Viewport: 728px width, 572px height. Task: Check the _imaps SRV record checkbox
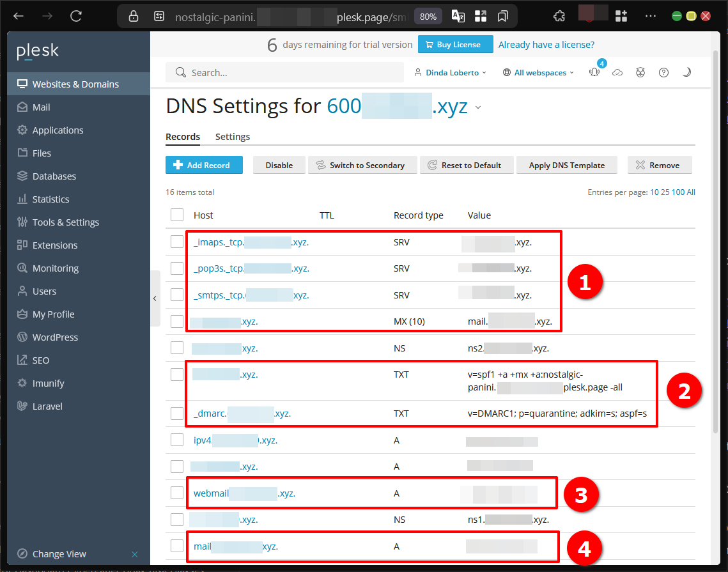point(176,242)
